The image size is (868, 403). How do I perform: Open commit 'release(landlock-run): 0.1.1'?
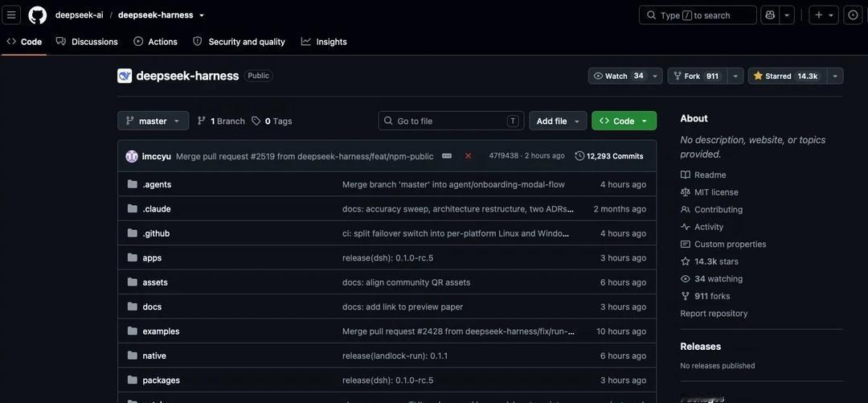[395, 356]
